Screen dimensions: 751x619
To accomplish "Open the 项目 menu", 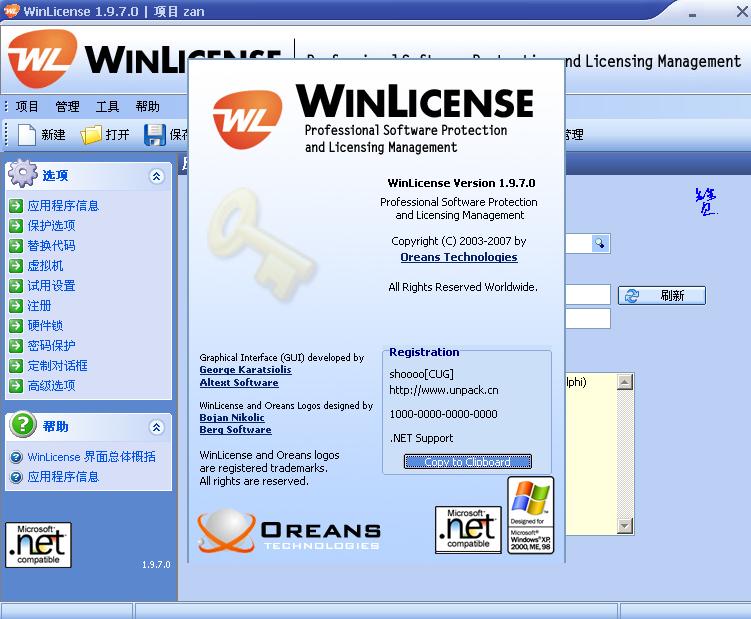I will [x=27, y=106].
